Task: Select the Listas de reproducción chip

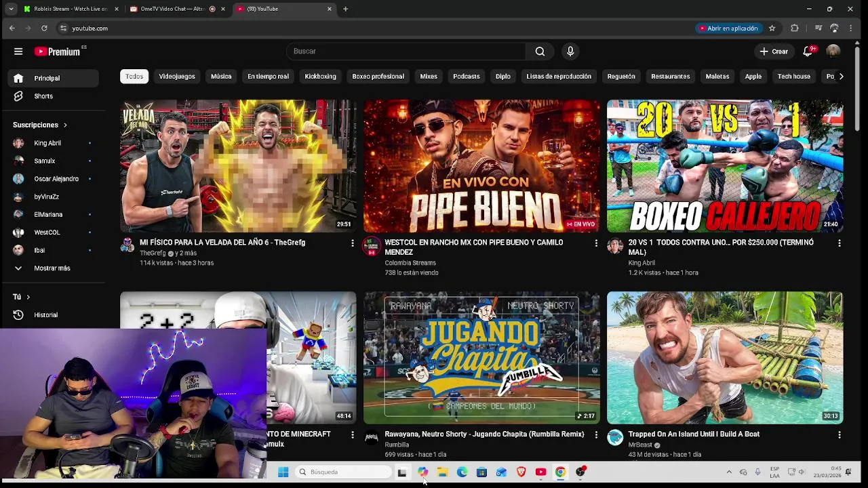Action: [x=559, y=77]
